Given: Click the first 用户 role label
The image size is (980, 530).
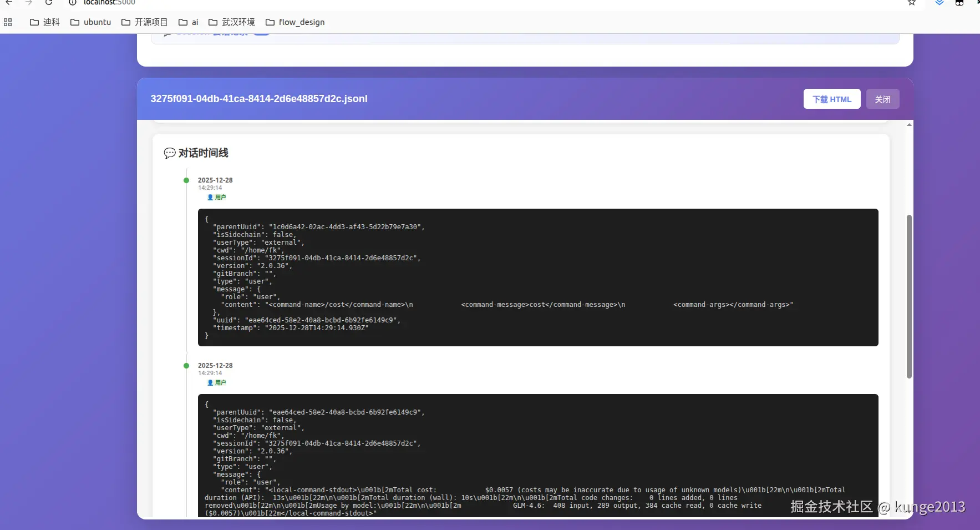Looking at the screenshot, I should (x=217, y=197).
